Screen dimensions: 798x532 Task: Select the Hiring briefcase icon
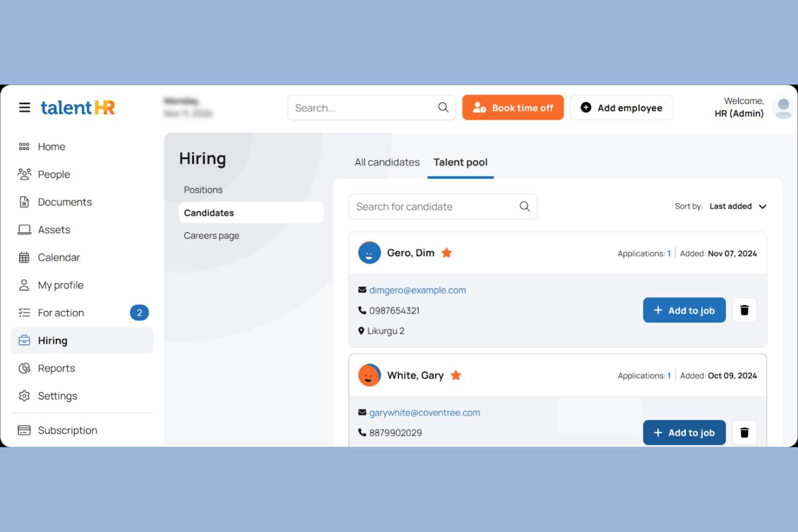24,340
